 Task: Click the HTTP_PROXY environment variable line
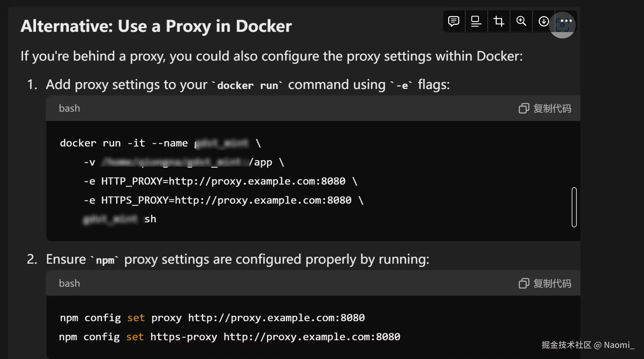pos(220,181)
